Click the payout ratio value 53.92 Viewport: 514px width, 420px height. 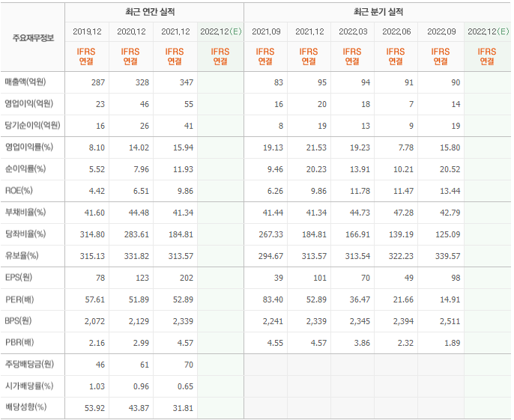tap(94, 408)
